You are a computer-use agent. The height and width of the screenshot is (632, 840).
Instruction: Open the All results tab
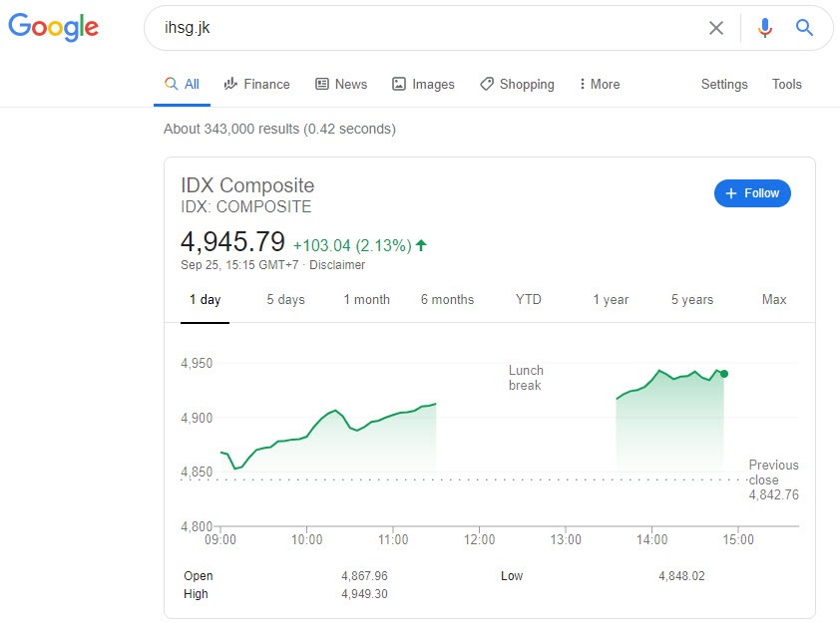click(x=183, y=84)
